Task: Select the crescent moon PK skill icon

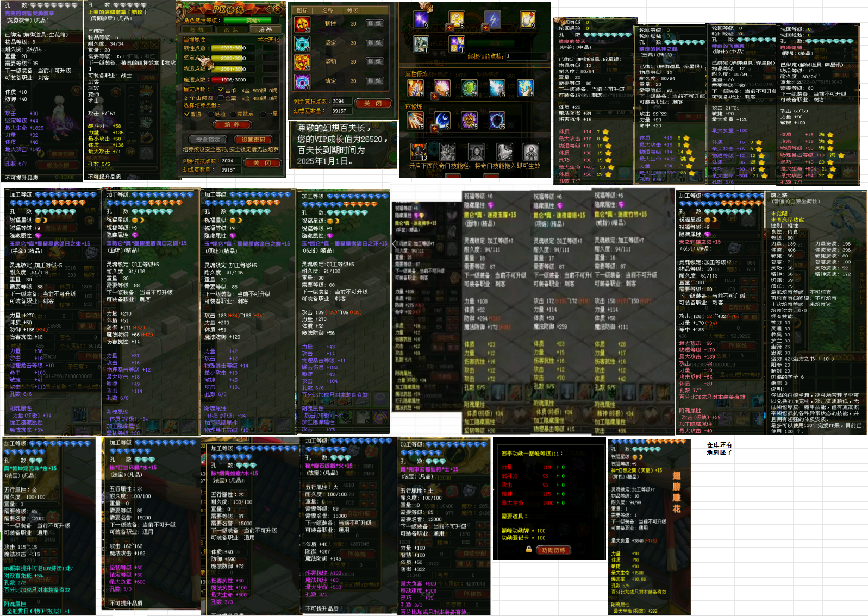Action: click(442, 120)
